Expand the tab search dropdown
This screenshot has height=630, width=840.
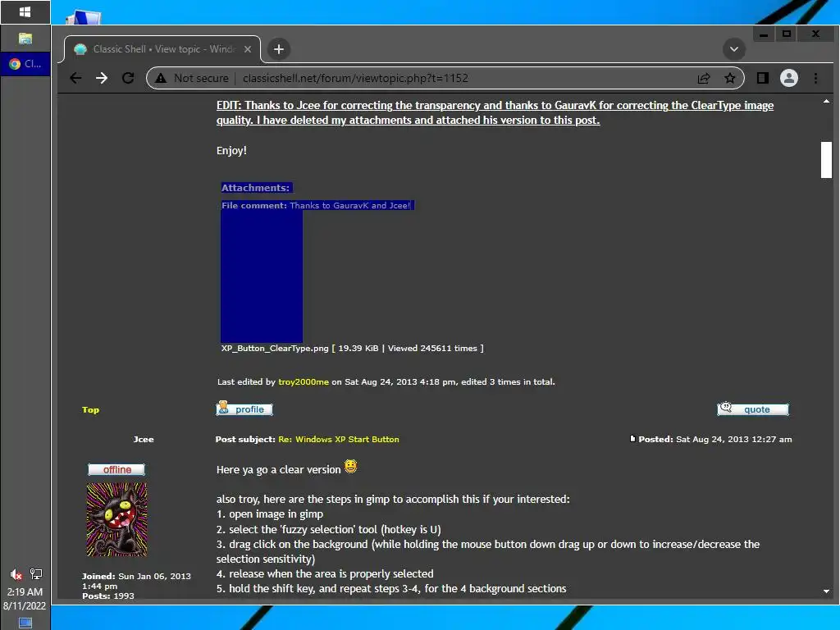[x=734, y=49]
